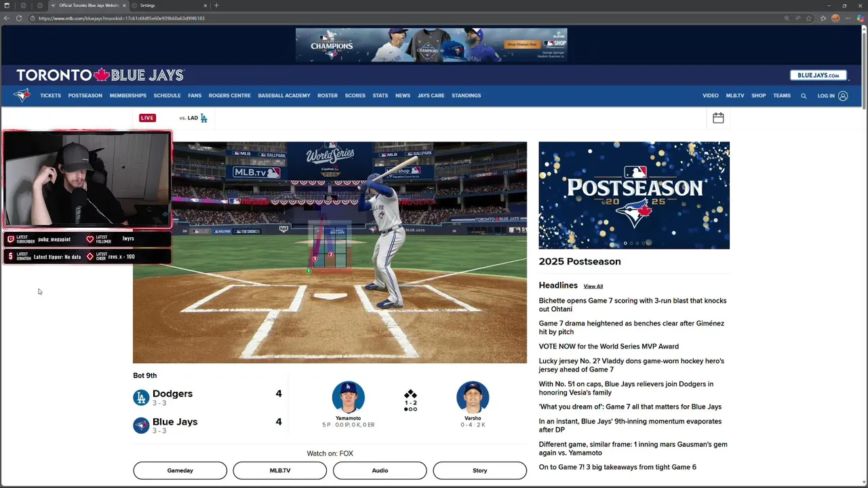Close the Official Toronto Blue Jays tab
Image resolution: width=868 pixels, height=488 pixels.
[124, 5]
